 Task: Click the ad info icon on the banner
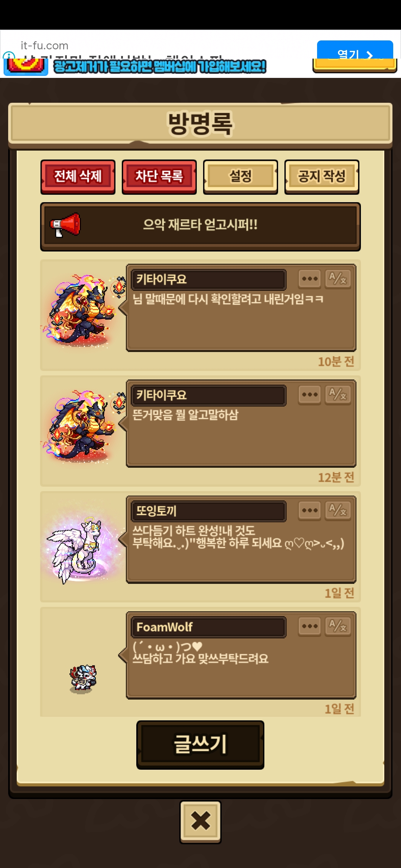point(8,55)
